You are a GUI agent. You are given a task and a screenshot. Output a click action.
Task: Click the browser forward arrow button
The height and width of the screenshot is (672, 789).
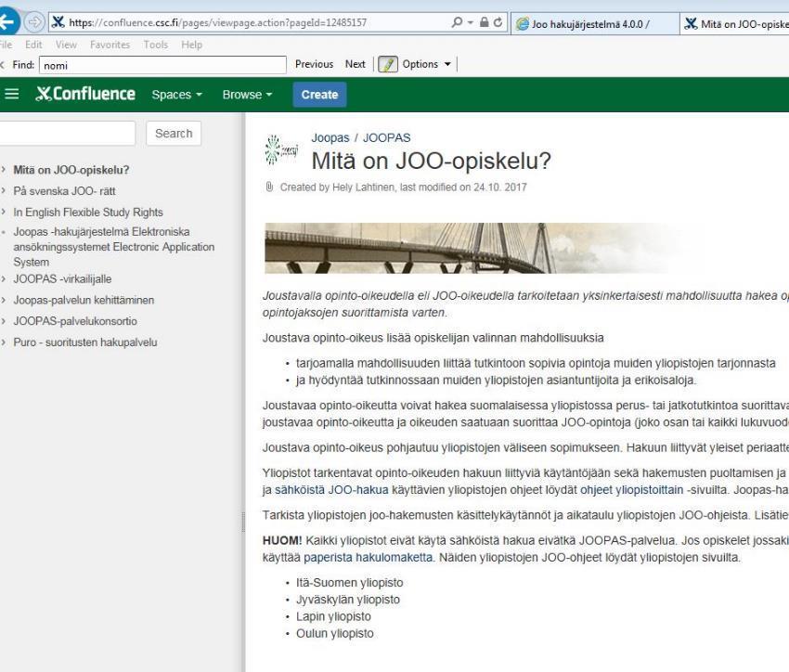point(34,22)
